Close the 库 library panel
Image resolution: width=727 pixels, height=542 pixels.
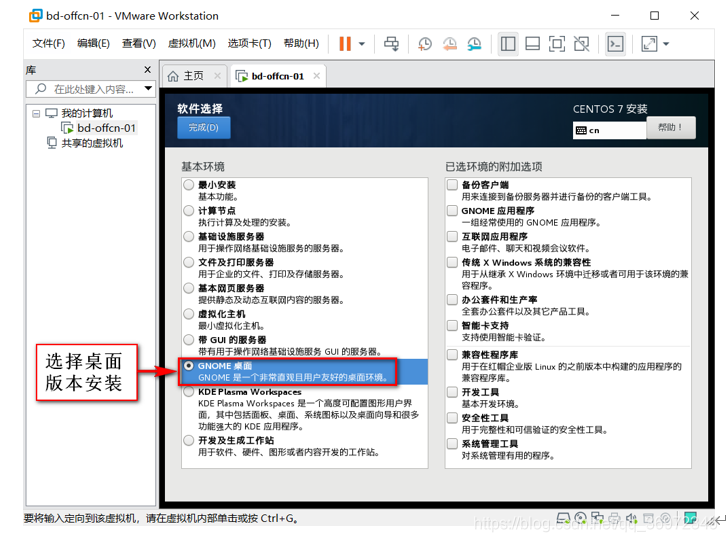pyautogui.click(x=147, y=70)
